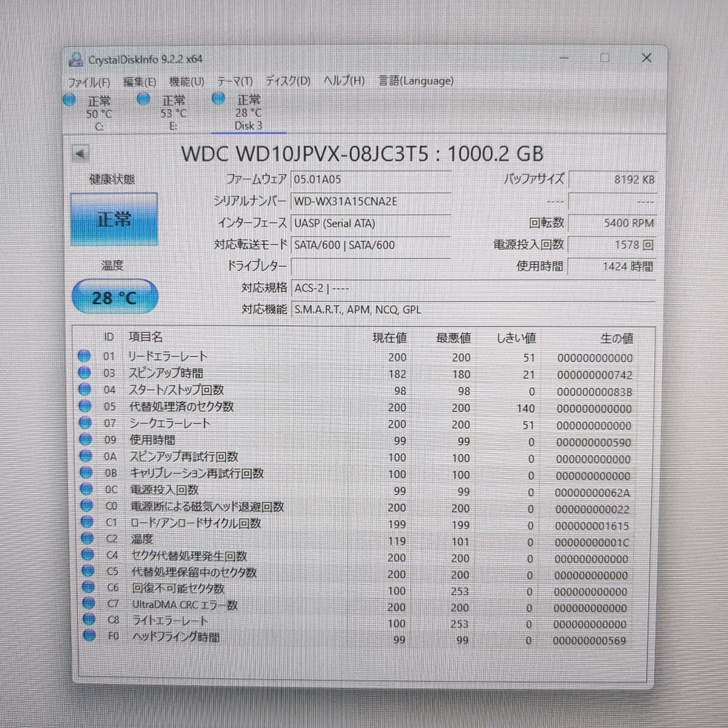
Task: Click status orb for 05 代替処理済のセクタ数
Action: tap(85, 406)
